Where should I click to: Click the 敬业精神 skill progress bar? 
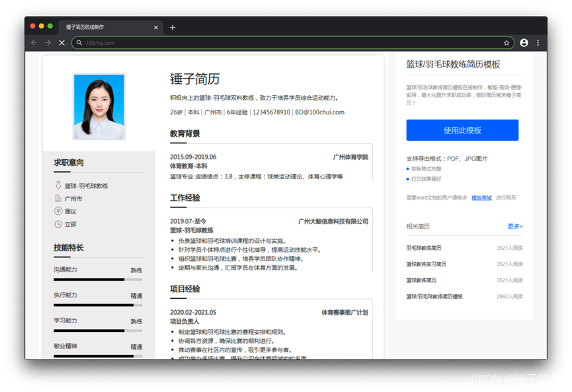[98, 356]
